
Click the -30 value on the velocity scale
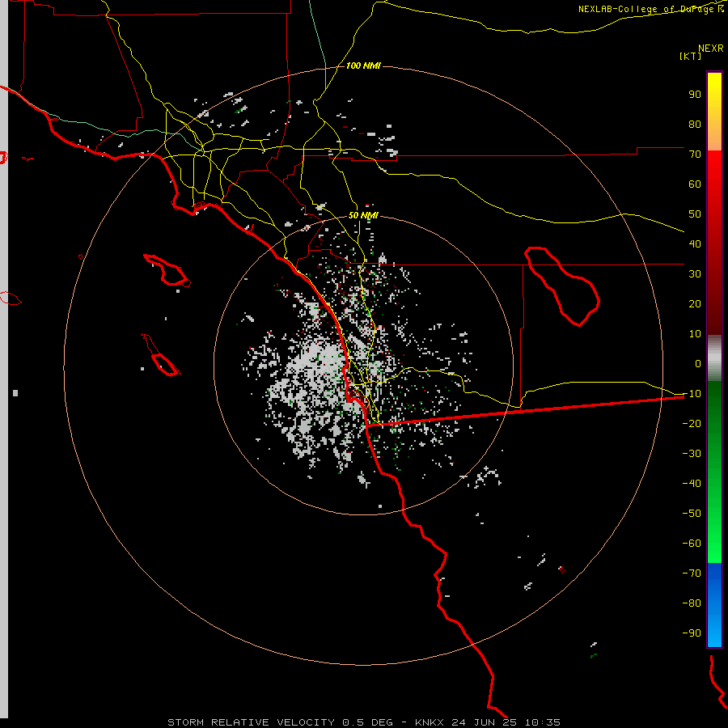tap(692, 454)
